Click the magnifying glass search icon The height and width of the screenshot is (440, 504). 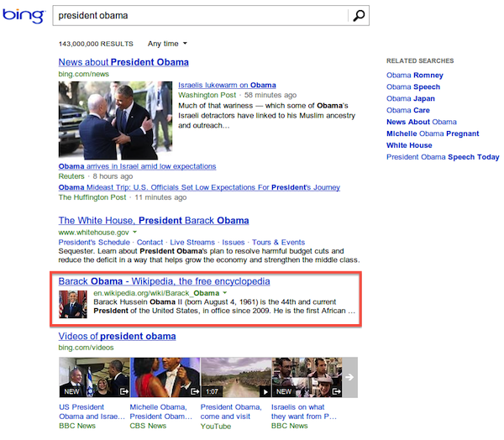(359, 15)
